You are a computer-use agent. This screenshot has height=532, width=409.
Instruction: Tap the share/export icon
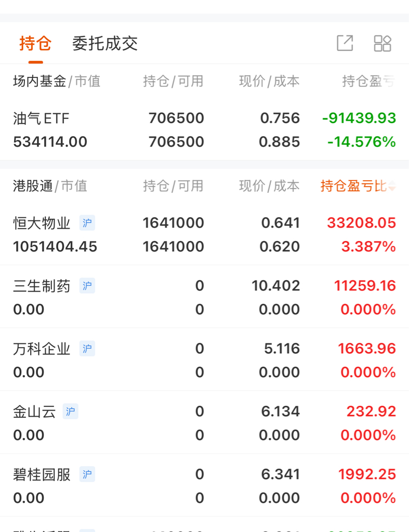(345, 43)
